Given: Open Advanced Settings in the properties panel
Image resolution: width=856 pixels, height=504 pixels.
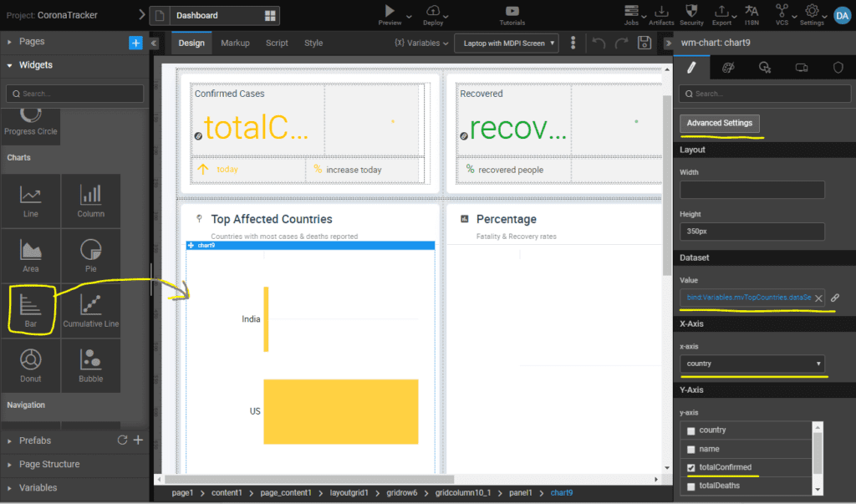Looking at the screenshot, I should pos(720,123).
